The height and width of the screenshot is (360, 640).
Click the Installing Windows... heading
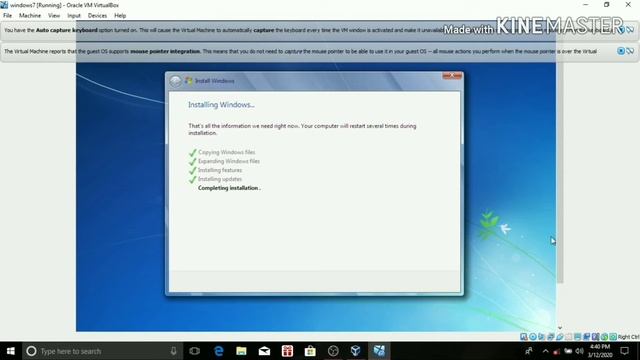[x=221, y=105]
